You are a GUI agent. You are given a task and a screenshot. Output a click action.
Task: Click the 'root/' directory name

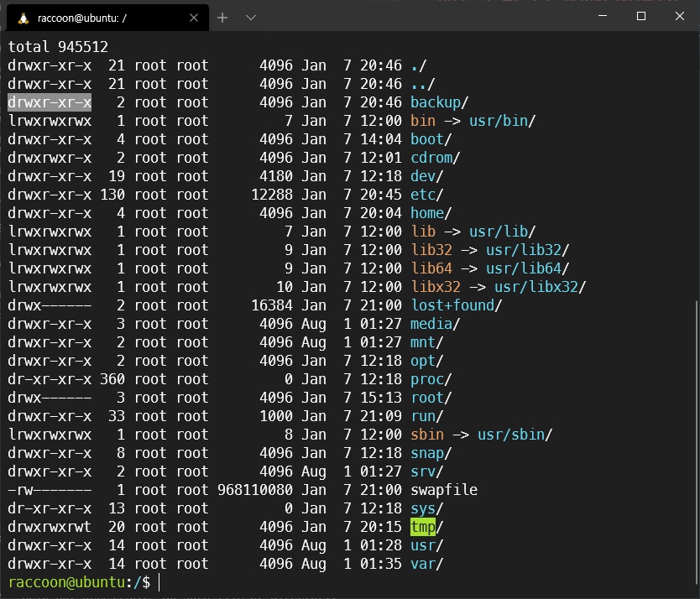(x=431, y=398)
